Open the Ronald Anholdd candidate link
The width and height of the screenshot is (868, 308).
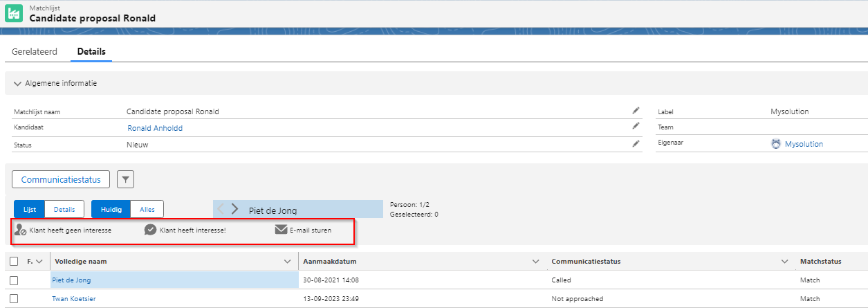tap(155, 128)
